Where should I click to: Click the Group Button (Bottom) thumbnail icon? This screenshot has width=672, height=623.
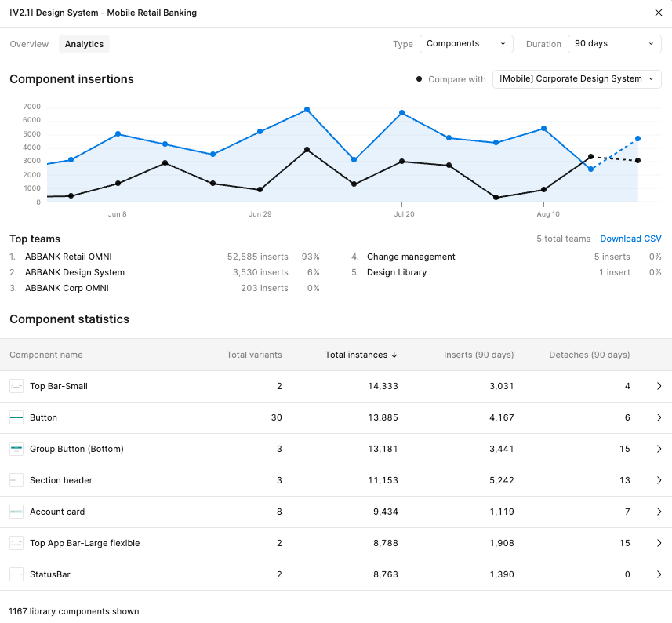16,449
